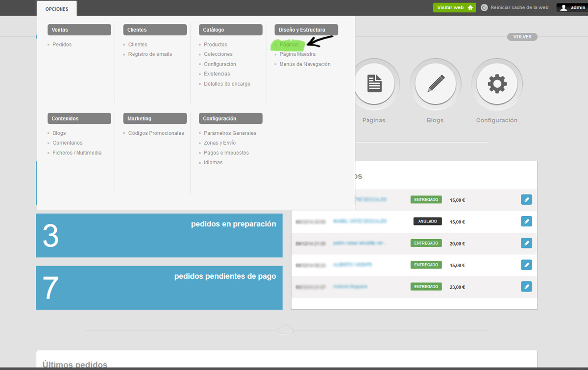Select Páginas under Diseño y Estructura
Viewport: 588px width, 370px height.
point(289,45)
